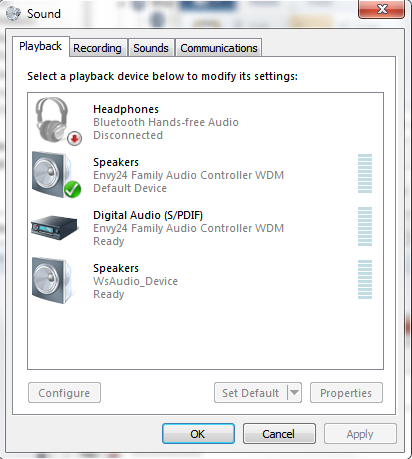Click the Set Default button
This screenshot has height=459, width=412.
(x=251, y=393)
